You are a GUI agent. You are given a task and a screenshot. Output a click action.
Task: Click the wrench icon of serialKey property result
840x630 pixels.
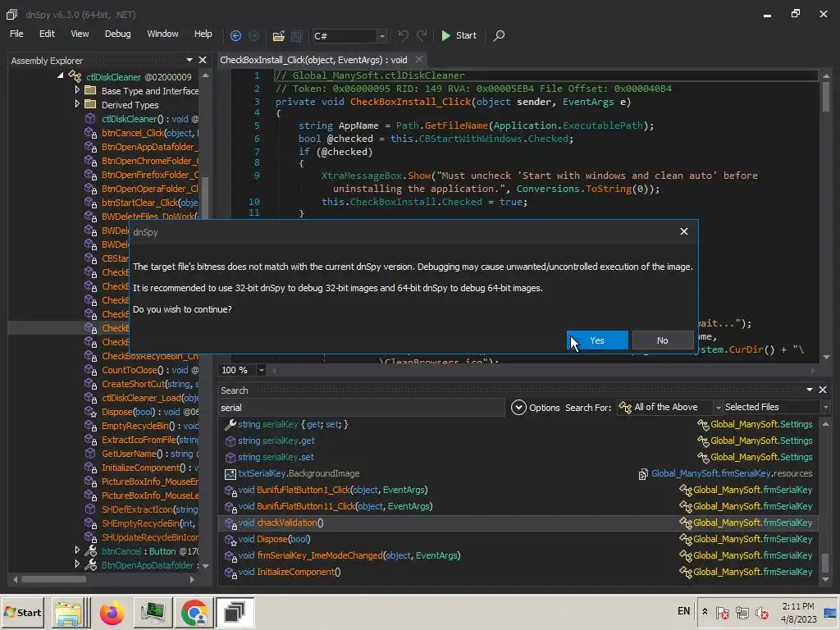pyautogui.click(x=230, y=424)
